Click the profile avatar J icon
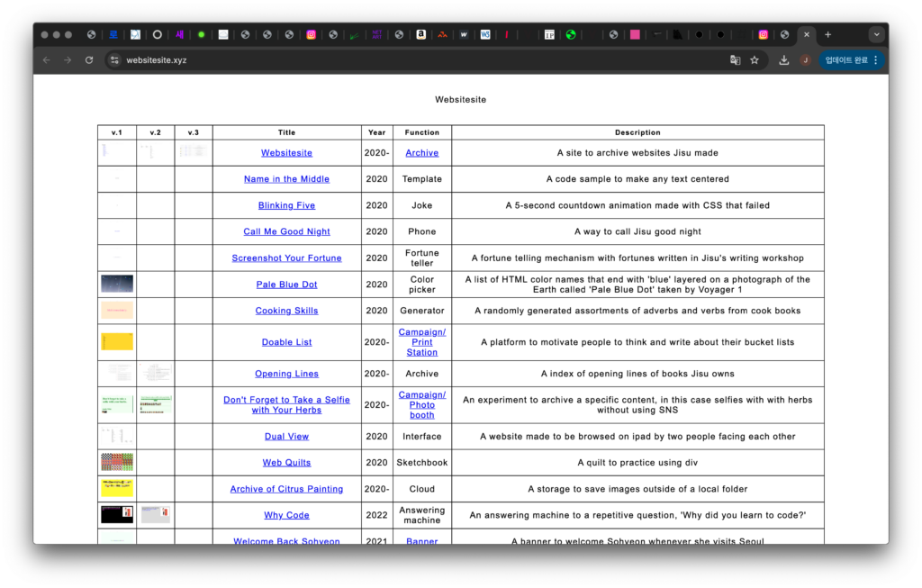 point(805,60)
